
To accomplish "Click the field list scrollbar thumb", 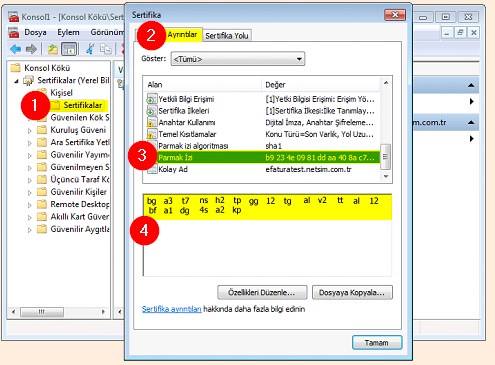I will (386, 157).
